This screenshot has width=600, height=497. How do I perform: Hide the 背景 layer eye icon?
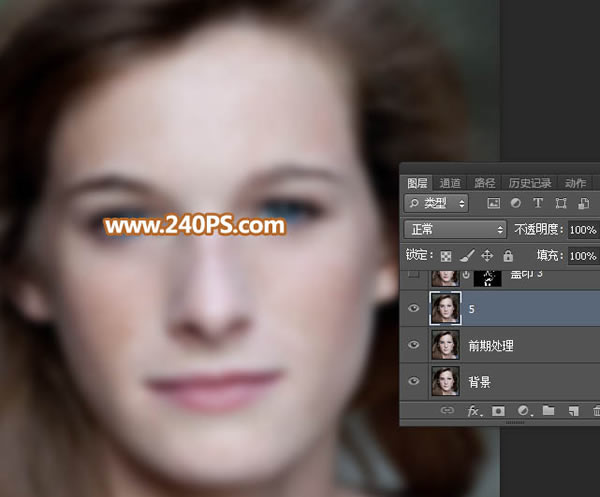(x=414, y=381)
